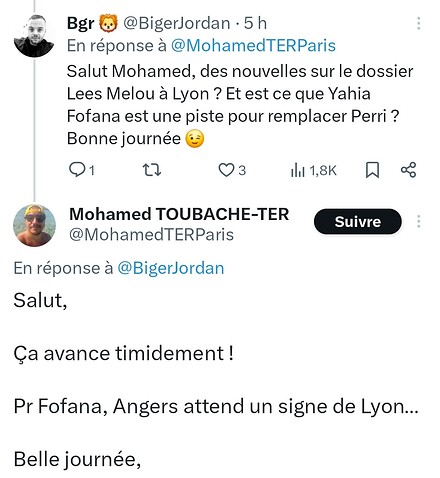
Task: Retweet Bgr's tweet via the repost icon
Action: (152, 170)
